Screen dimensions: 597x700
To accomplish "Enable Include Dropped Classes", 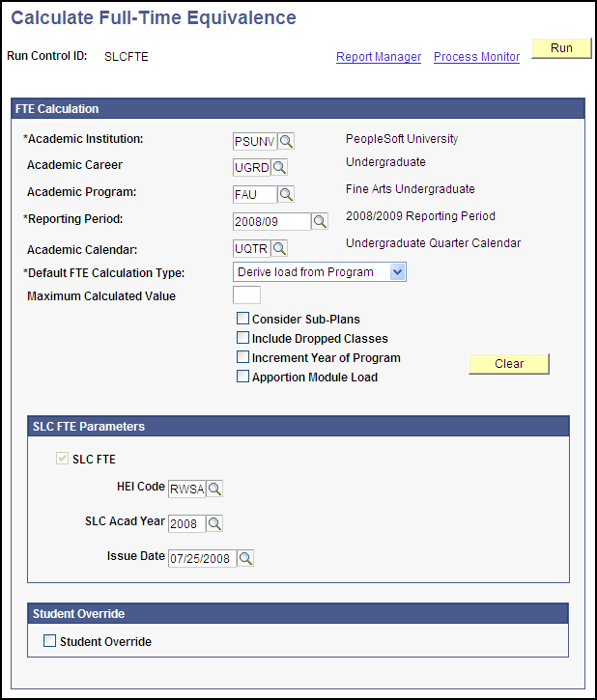I will [242, 338].
